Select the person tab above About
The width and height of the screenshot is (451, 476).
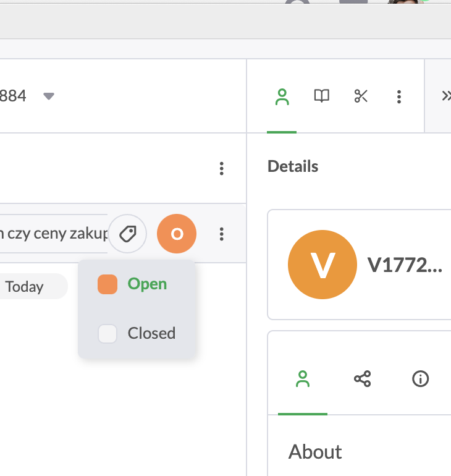pyautogui.click(x=302, y=379)
